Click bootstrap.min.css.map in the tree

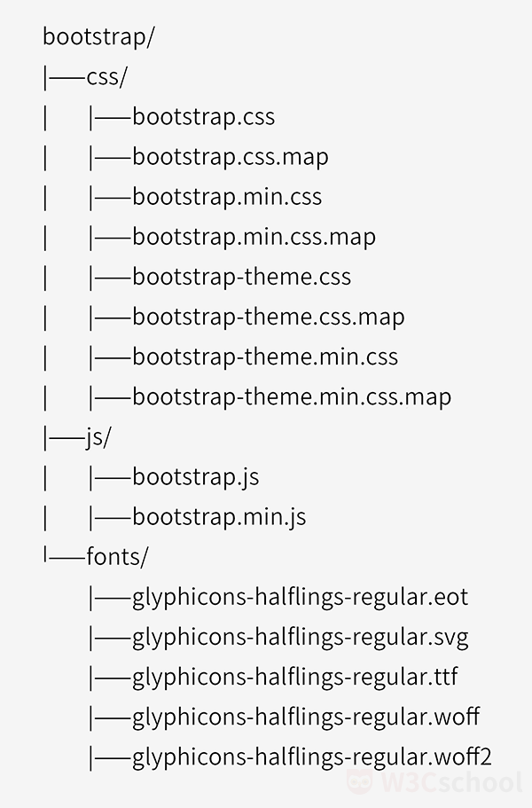[x=254, y=237]
